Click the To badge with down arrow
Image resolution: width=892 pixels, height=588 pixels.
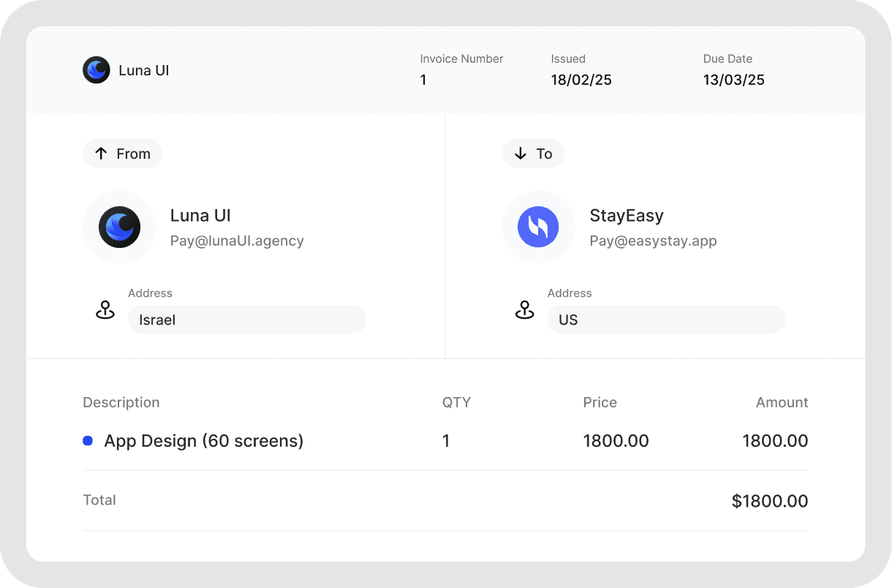(x=533, y=154)
